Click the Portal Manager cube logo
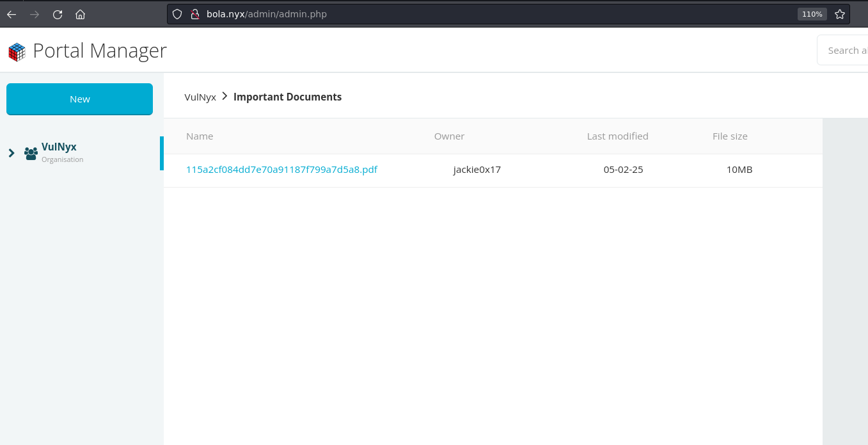 (x=17, y=51)
